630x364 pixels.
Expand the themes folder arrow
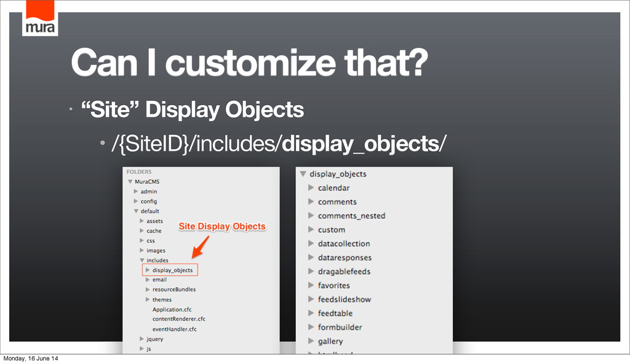pyautogui.click(x=148, y=299)
